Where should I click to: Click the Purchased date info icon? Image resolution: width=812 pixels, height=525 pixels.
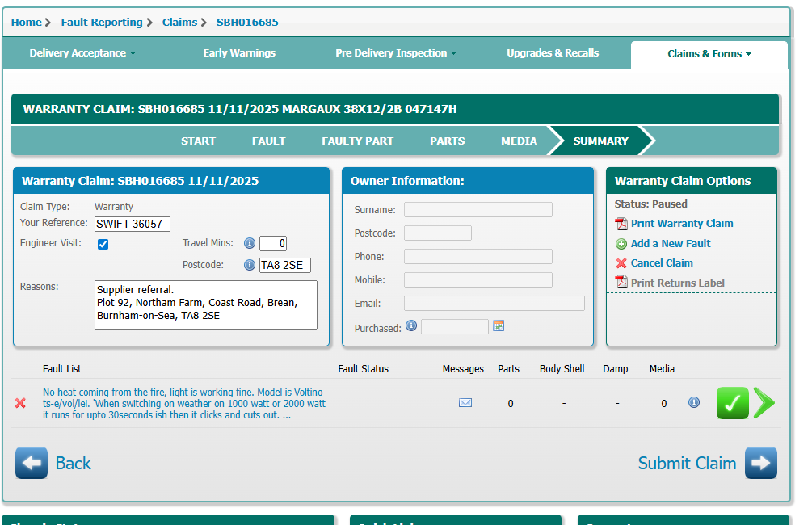pyautogui.click(x=411, y=325)
